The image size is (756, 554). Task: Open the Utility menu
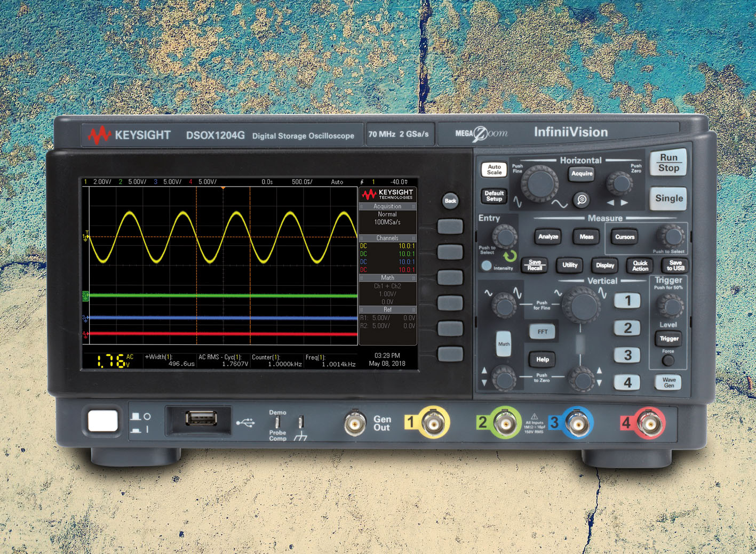point(570,265)
